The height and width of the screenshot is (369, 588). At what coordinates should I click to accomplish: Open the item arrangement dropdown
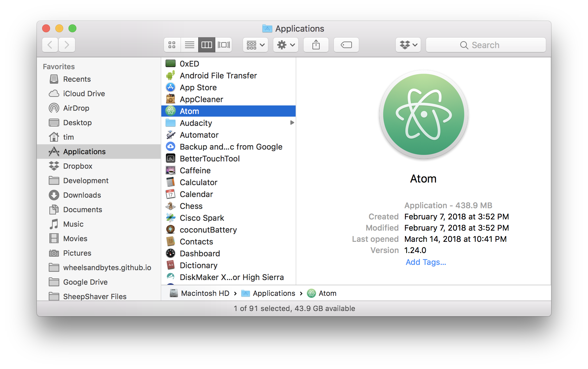tap(255, 45)
